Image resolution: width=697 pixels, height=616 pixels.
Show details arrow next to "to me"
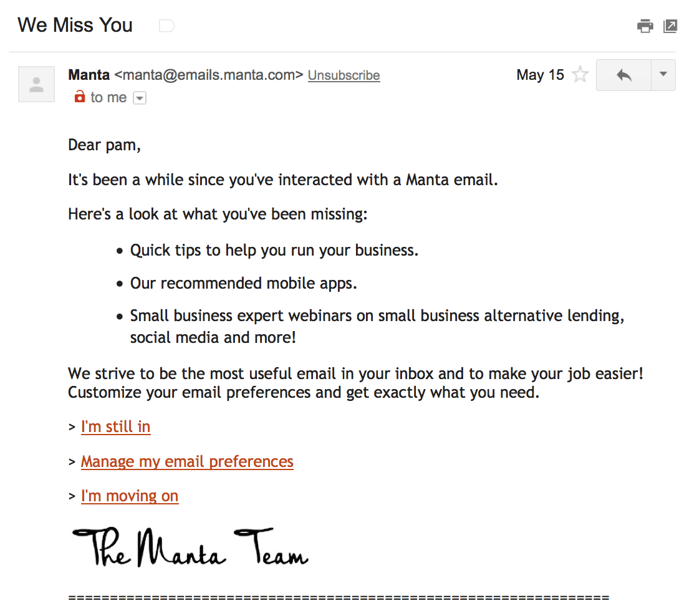[140, 98]
